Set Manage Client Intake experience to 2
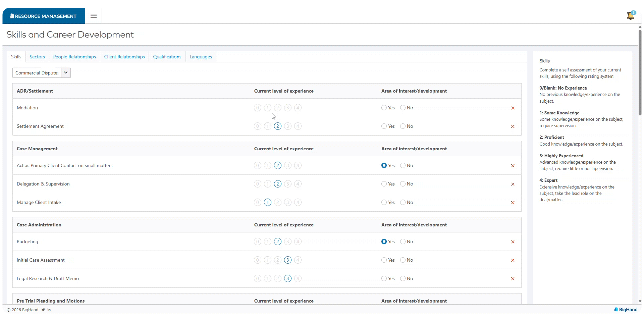Viewport: 644px width, 322px height. click(278, 202)
